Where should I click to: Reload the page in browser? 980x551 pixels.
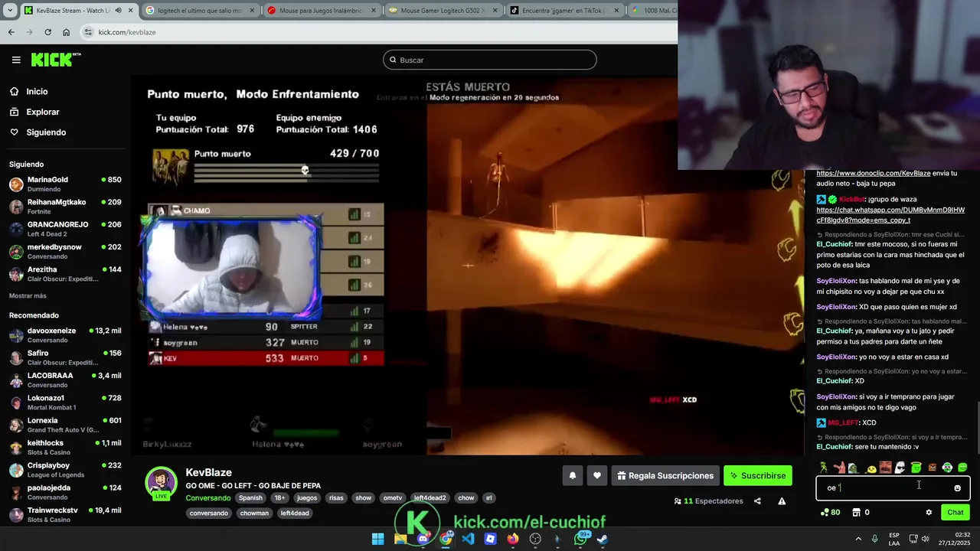tap(47, 32)
